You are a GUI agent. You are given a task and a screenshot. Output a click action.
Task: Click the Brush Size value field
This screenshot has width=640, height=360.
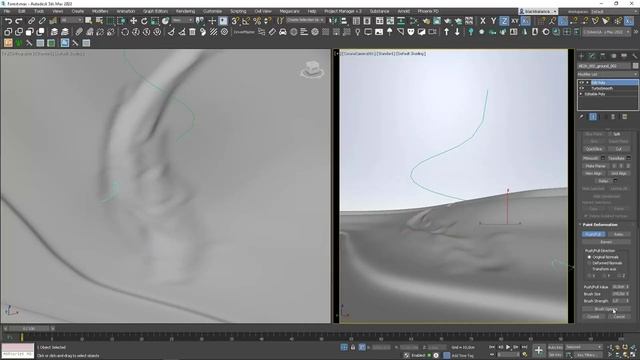tap(619, 294)
